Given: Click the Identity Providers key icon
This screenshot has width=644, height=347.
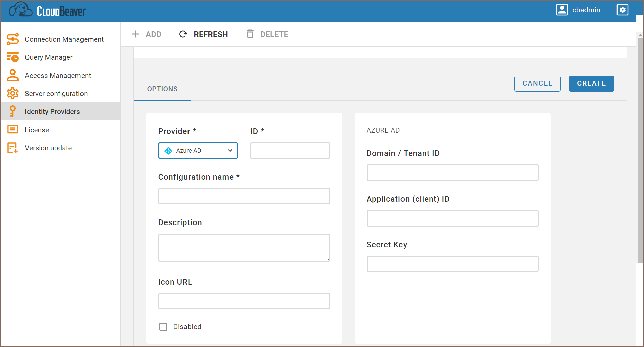Looking at the screenshot, I should [13, 112].
